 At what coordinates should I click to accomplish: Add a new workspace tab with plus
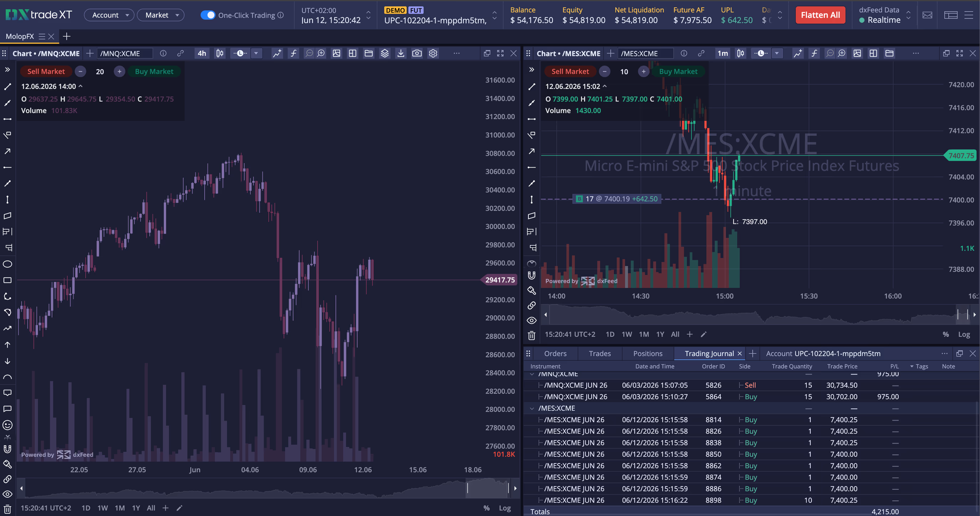pos(67,36)
